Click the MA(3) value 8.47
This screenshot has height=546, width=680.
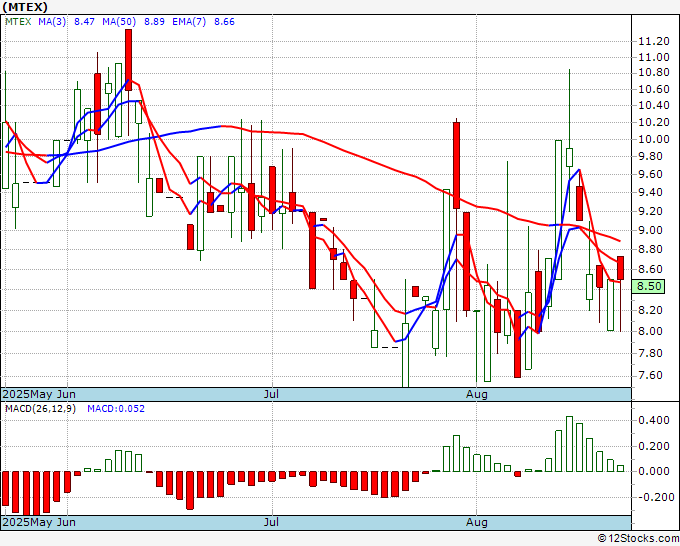pyautogui.click(x=84, y=21)
